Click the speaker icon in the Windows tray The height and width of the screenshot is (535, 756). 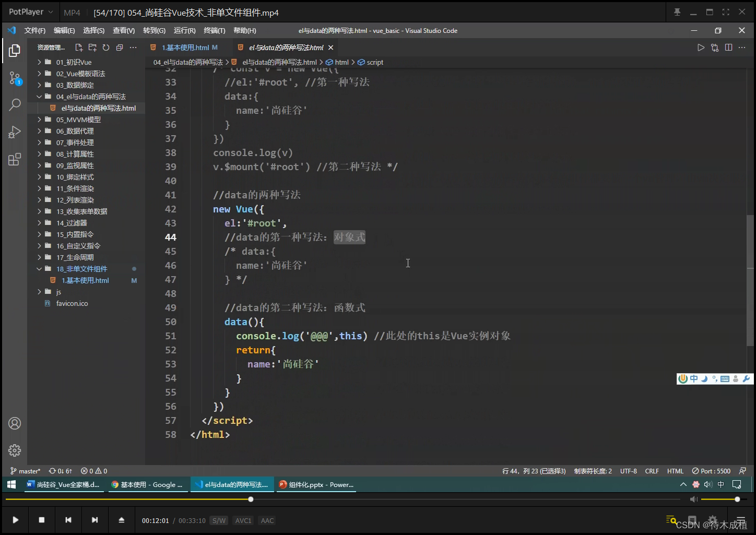coord(708,484)
